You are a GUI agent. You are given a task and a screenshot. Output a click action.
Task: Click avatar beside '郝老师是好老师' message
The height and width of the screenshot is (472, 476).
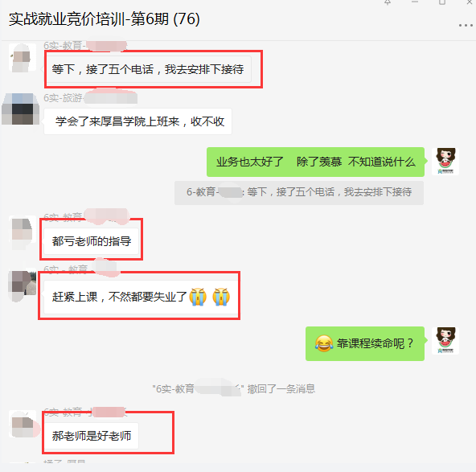(23, 424)
